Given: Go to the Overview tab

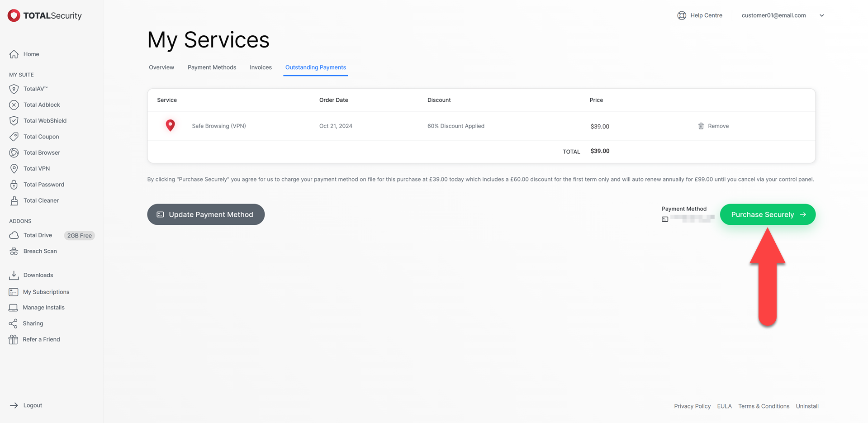Looking at the screenshot, I should click(161, 67).
